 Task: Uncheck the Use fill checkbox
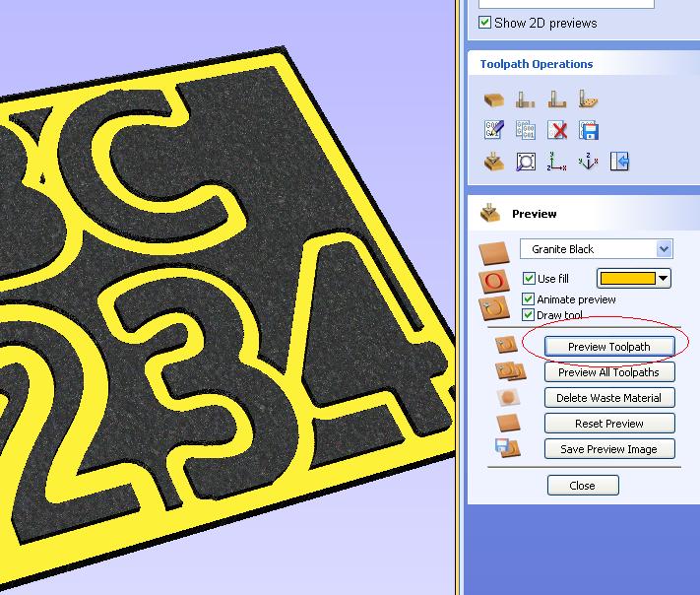tap(530, 279)
